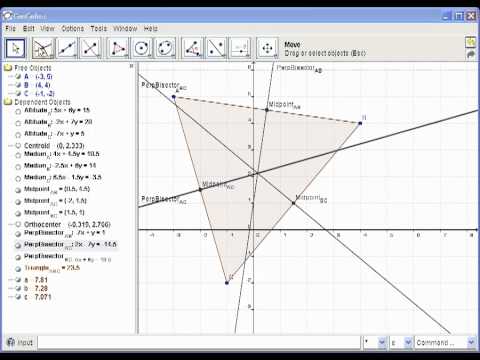Image resolution: width=480 pixels, height=360 pixels.
Task: Show the Altitude 5x - 8y = 15 line
Action: [x=18, y=111]
